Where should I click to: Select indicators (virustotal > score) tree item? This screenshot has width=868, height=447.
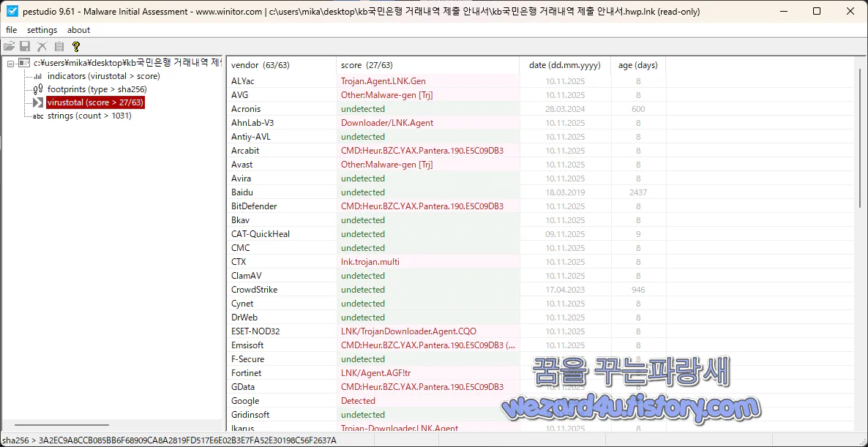103,76
